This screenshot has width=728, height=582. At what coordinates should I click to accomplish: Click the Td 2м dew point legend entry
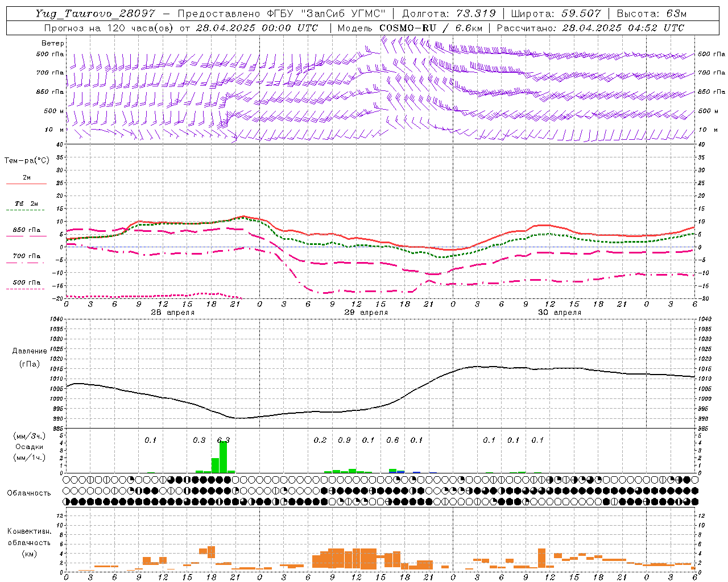(x=27, y=203)
